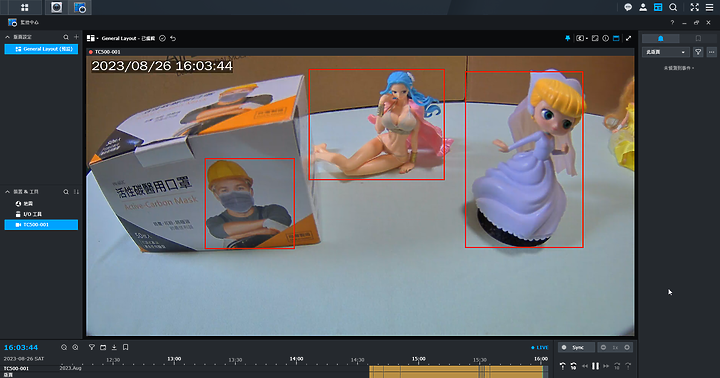Add a bookmark from timeline toolbar
The image size is (720, 378).
click(x=125, y=348)
